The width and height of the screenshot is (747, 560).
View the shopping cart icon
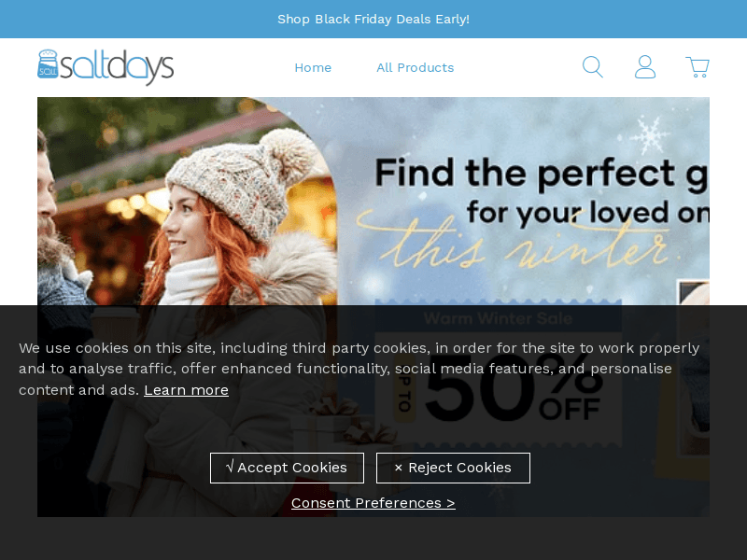698,67
